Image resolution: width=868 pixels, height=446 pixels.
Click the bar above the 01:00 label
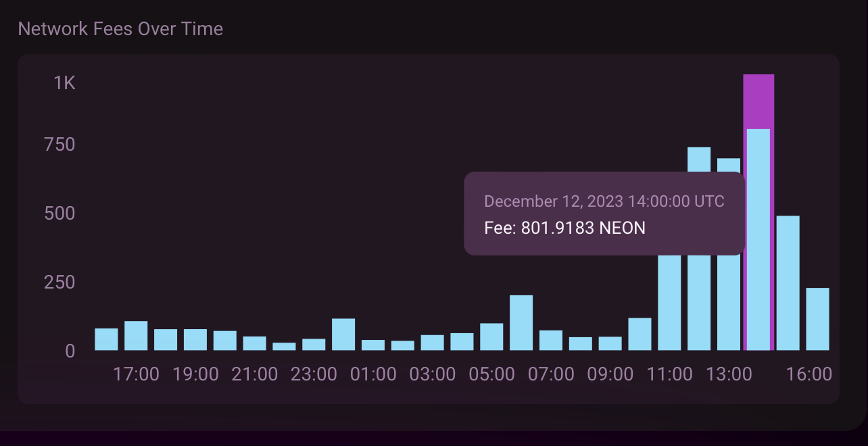(x=373, y=345)
